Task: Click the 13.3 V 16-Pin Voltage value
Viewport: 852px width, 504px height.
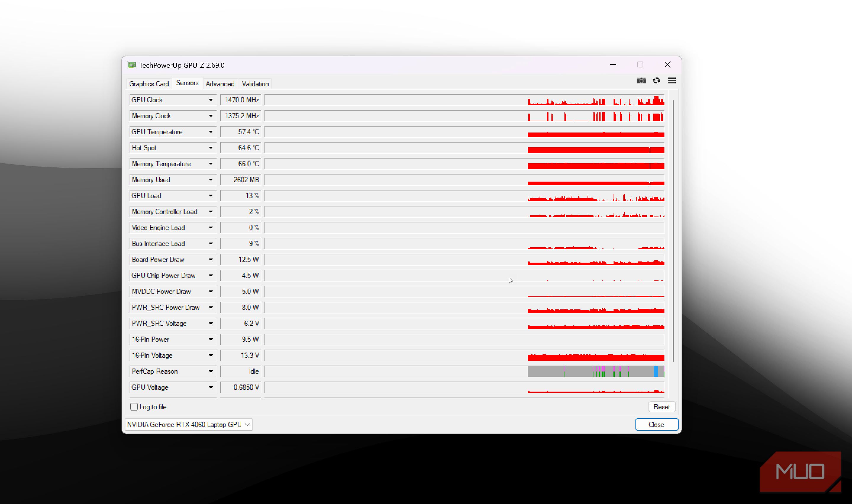Action: point(241,355)
